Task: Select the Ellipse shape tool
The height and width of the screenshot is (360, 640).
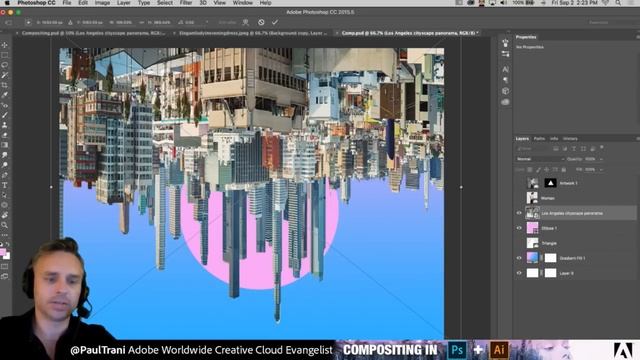Action: pyautogui.click(x=5, y=205)
